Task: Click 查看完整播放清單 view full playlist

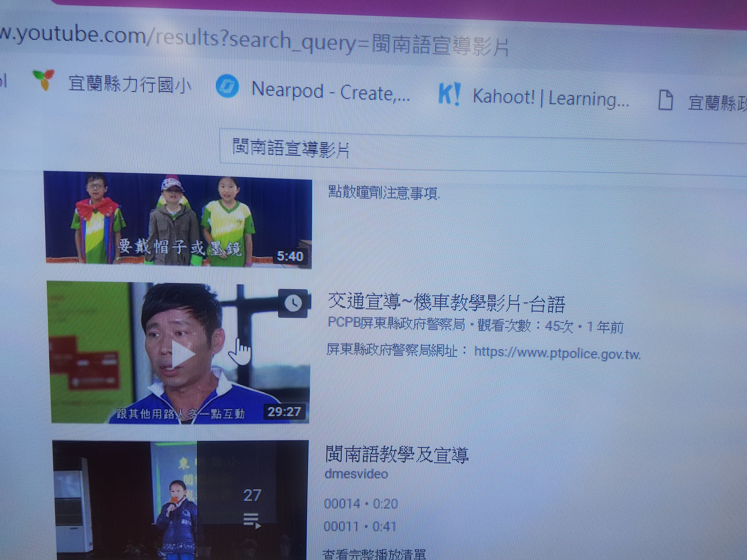Action: coord(373,556)
